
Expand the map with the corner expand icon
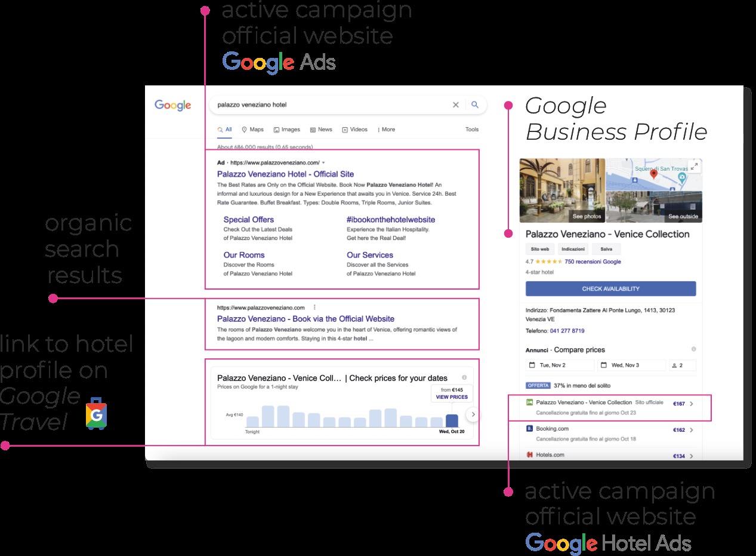694,167
